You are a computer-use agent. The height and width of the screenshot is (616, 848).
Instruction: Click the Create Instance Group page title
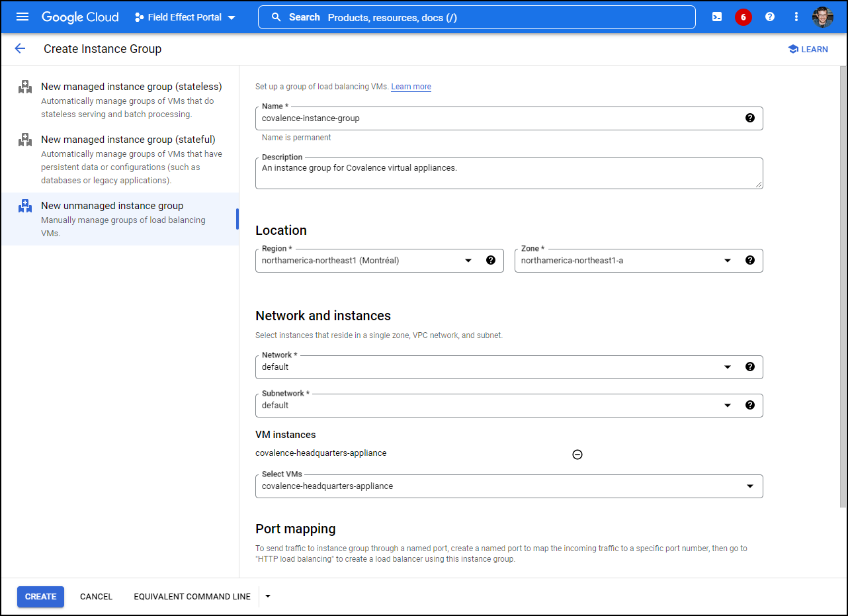(103, 49)
